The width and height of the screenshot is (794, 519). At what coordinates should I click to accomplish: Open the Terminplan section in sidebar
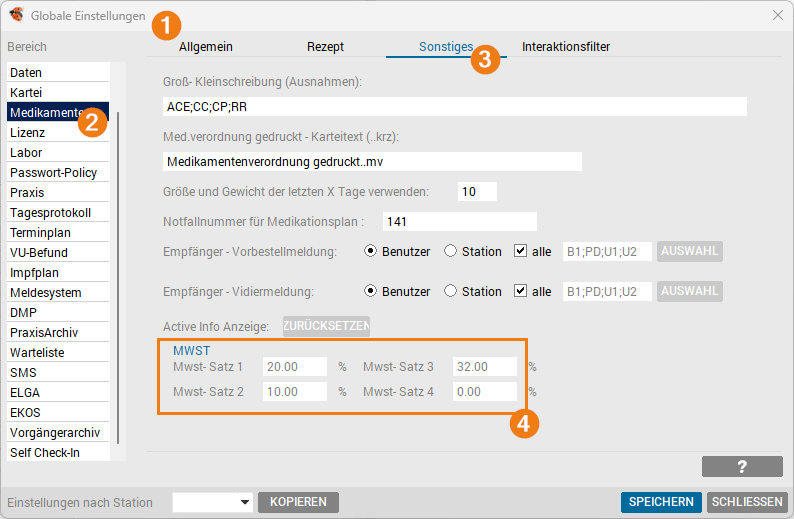[x=39, y=232]
